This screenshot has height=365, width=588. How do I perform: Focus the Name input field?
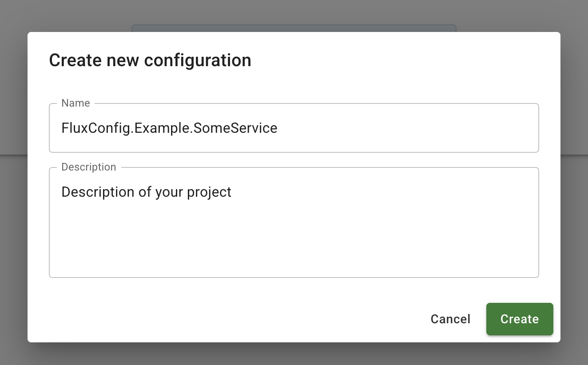[293, 128]
